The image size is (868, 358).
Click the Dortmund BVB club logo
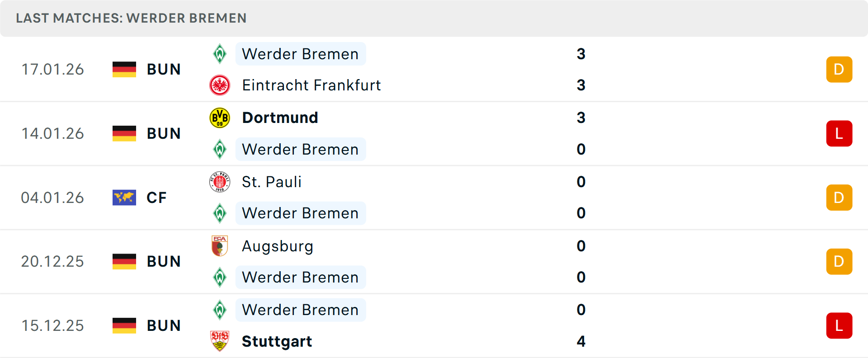(x=220, y=118)
